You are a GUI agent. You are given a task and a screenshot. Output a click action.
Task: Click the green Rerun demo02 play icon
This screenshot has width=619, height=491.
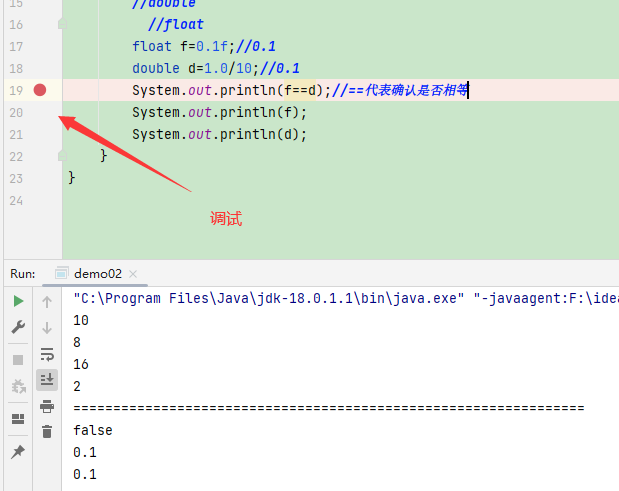18,301
